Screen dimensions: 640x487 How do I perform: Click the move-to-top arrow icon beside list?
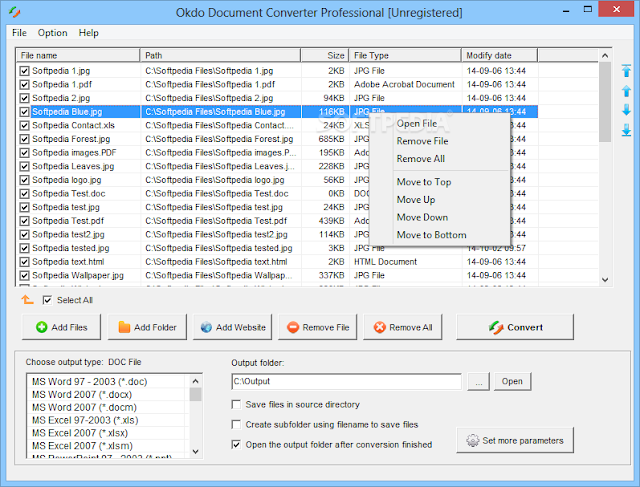626,71
